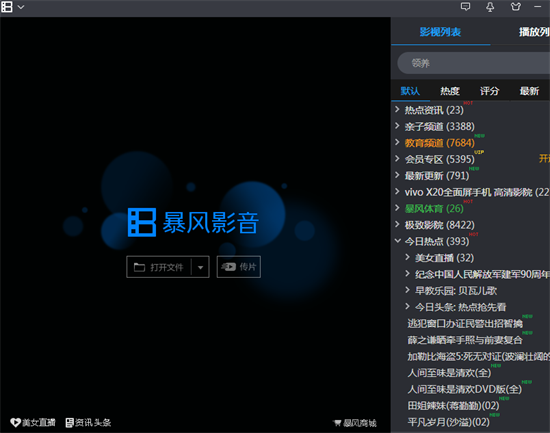This screenshot has height=433, width=550.
Task: Click the 打开文件 button
Action: [x=159, y=267]
